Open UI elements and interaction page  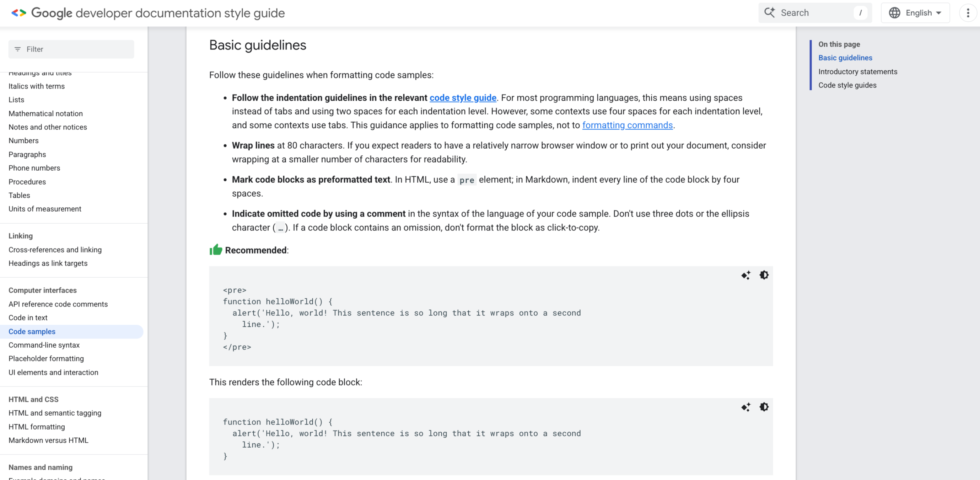(53, 373)
